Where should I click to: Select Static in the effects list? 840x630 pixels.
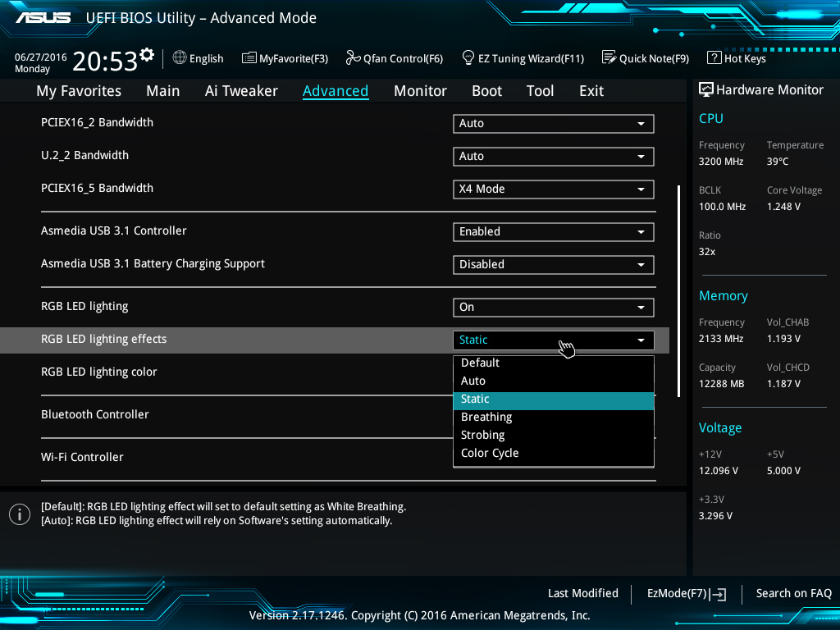point(554,399)
